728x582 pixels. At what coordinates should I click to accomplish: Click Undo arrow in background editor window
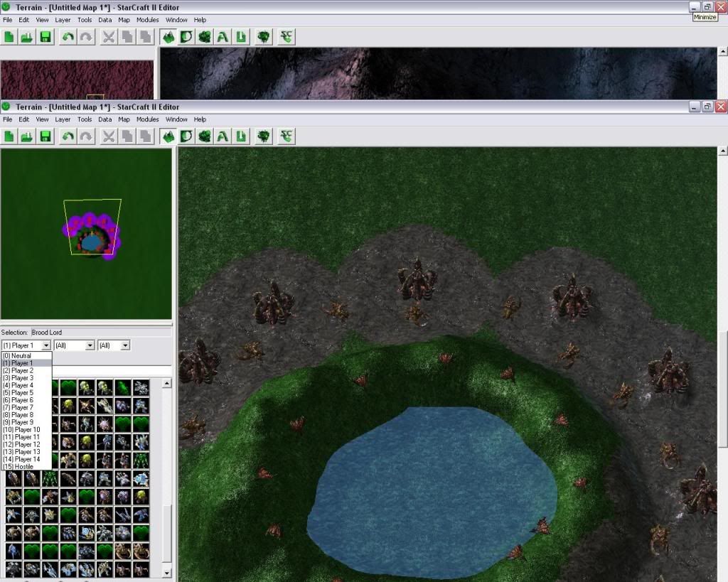[x=68, y=37]
